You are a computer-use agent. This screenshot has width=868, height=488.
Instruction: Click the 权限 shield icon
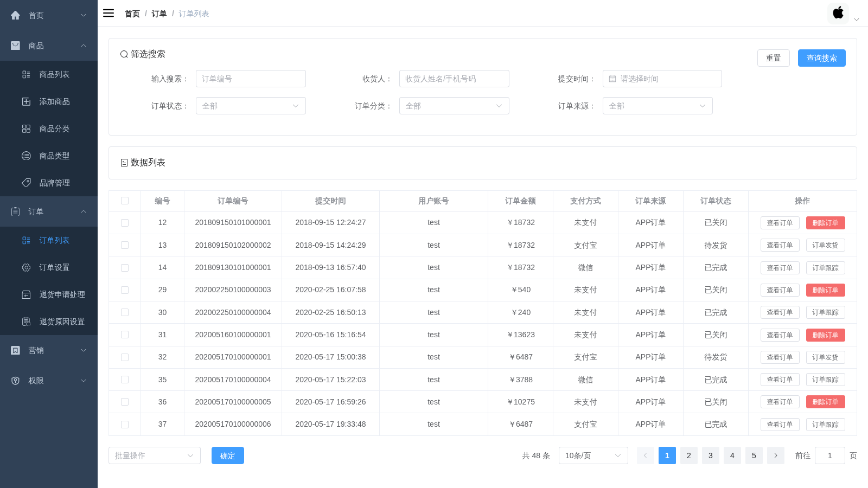[x=15, y=381]
